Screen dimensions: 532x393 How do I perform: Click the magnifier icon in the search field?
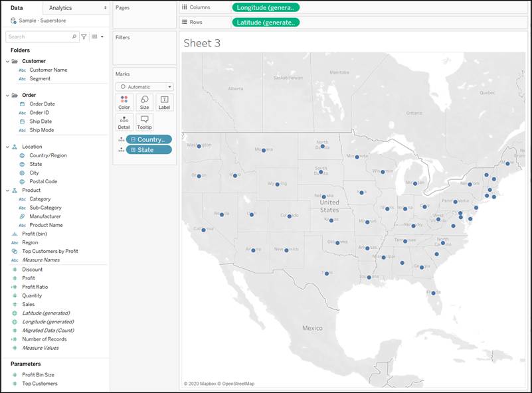74,37
